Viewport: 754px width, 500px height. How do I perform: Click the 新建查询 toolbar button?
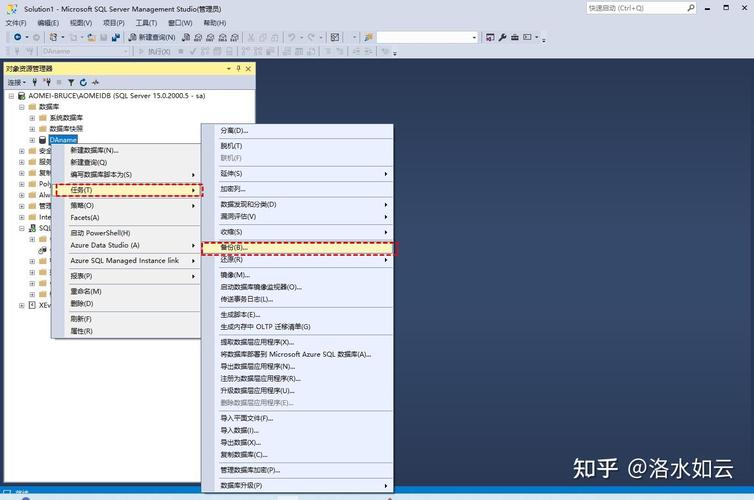152,37
